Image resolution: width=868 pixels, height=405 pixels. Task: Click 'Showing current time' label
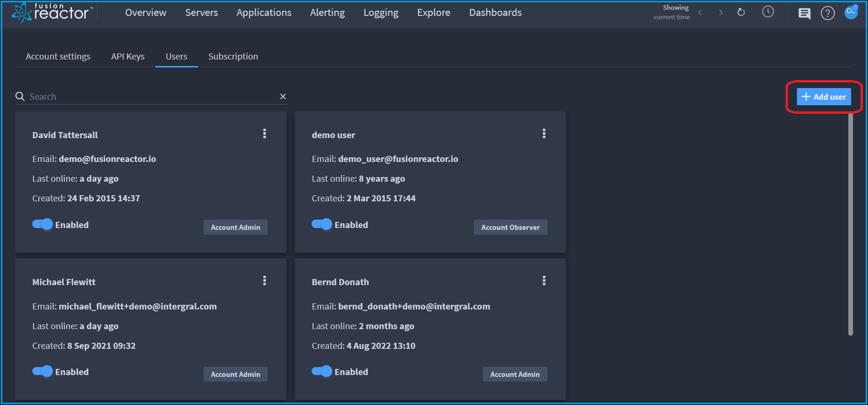[x=672, y=12]
